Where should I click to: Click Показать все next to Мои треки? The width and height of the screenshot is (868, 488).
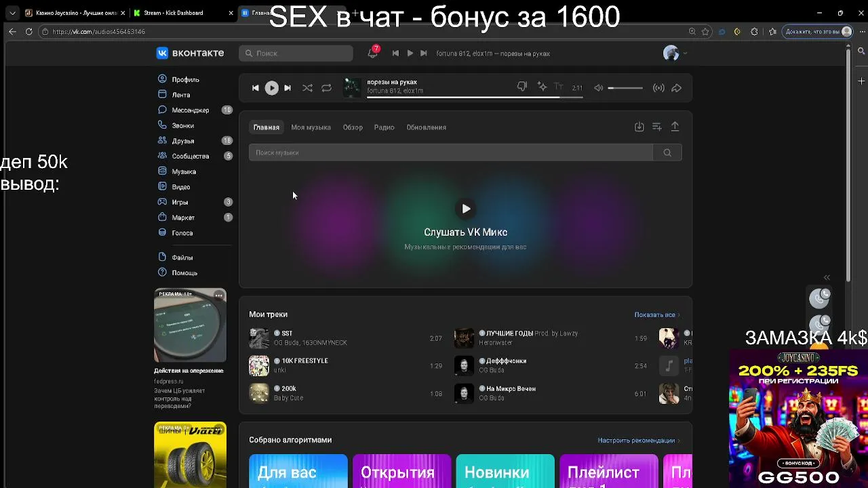coord(656,314)
